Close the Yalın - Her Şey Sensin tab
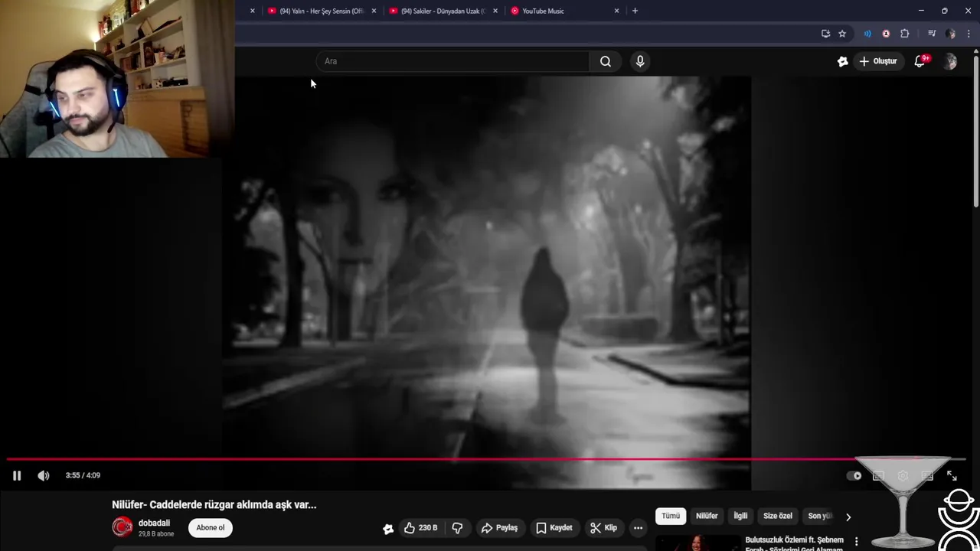 pos(374,11)
